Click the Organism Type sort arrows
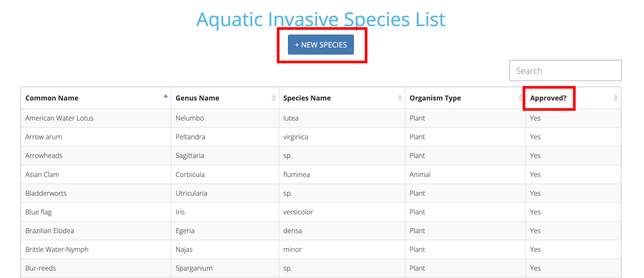Image resolution: width=644 pixels, height=278 pixels. (x=520, y=98)
